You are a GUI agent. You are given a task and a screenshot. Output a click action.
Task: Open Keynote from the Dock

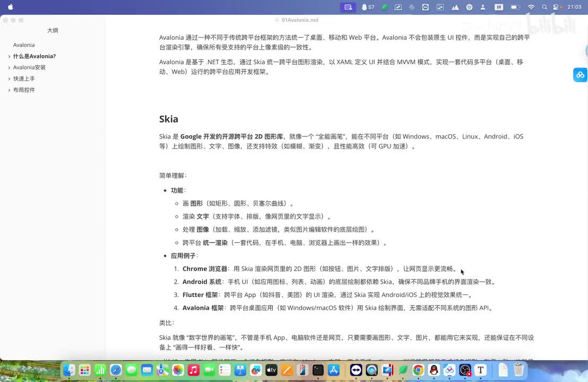click(240, 370)
